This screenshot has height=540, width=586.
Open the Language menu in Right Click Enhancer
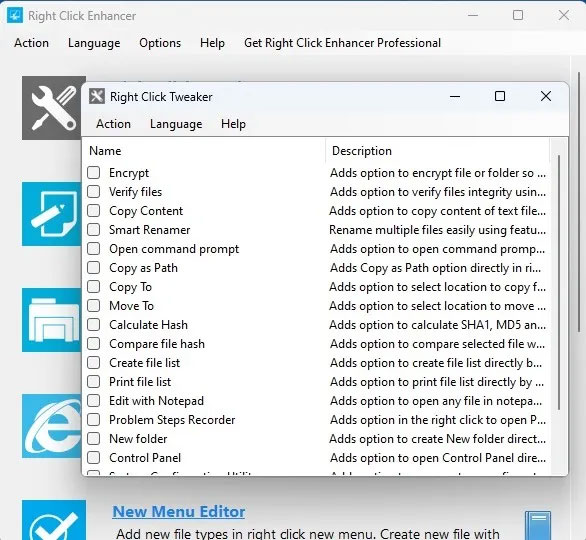point(94,43)
